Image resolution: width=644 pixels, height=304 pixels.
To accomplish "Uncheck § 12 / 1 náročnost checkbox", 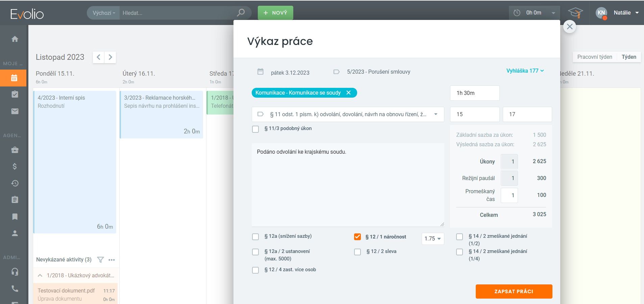I will (357, 237).
